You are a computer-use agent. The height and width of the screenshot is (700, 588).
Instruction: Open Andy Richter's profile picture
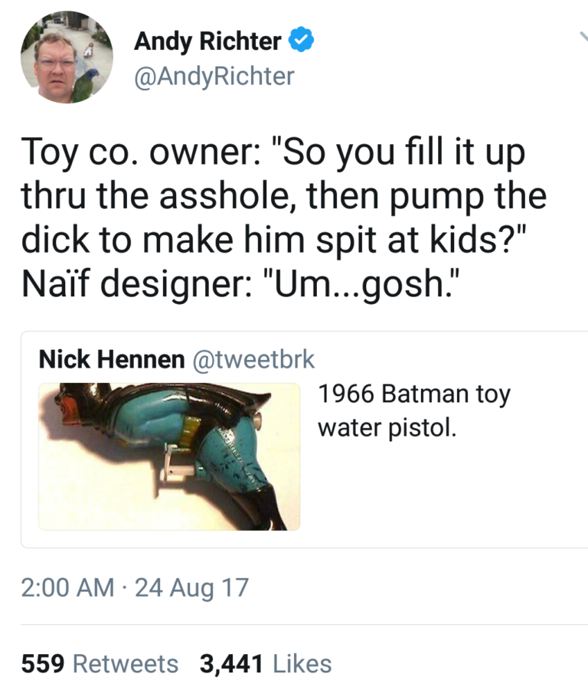coord(67,57)
